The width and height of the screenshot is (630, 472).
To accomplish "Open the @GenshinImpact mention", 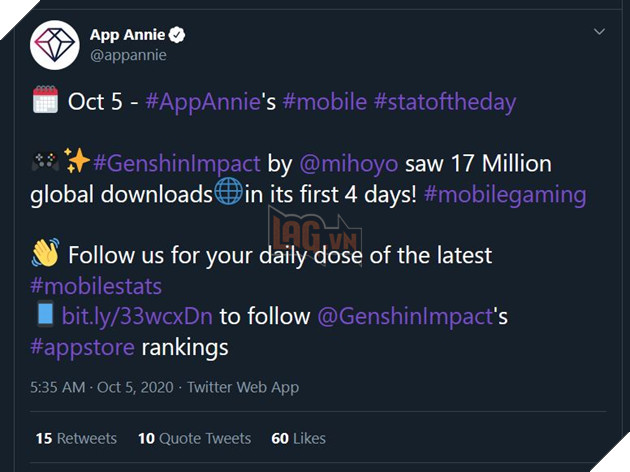I will [406, 317].
